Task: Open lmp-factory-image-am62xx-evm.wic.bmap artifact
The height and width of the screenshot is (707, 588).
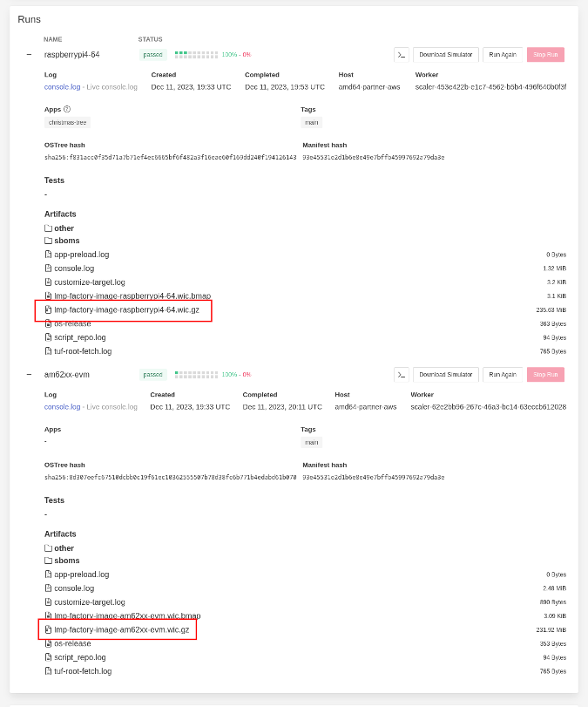Action: click(x=127, y=615)
